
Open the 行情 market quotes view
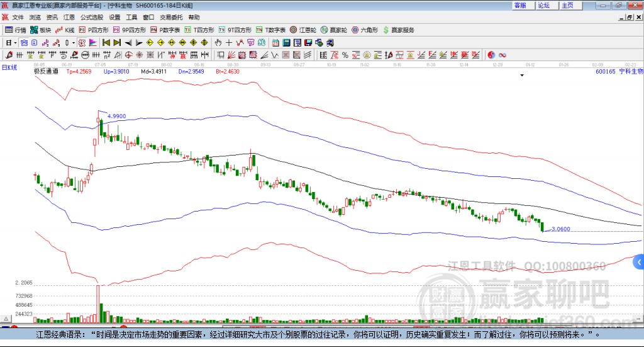tap(16, 30)
